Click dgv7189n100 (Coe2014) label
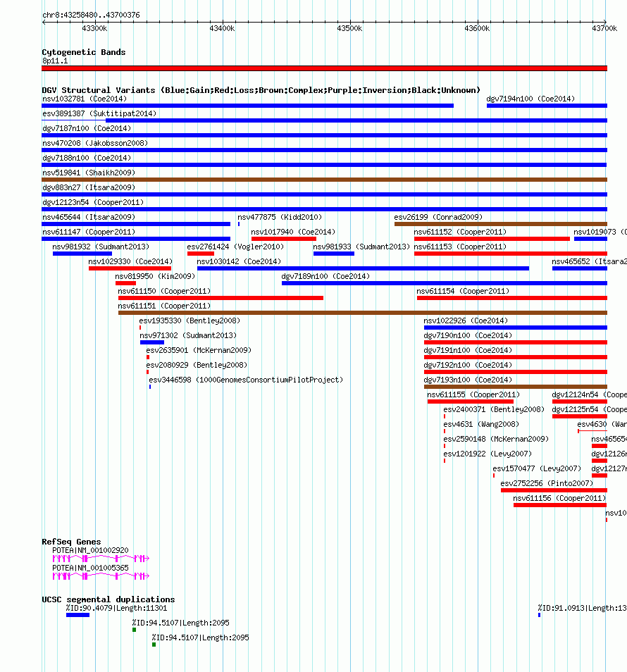Viewport: 627px width, 672px height. 325,276
